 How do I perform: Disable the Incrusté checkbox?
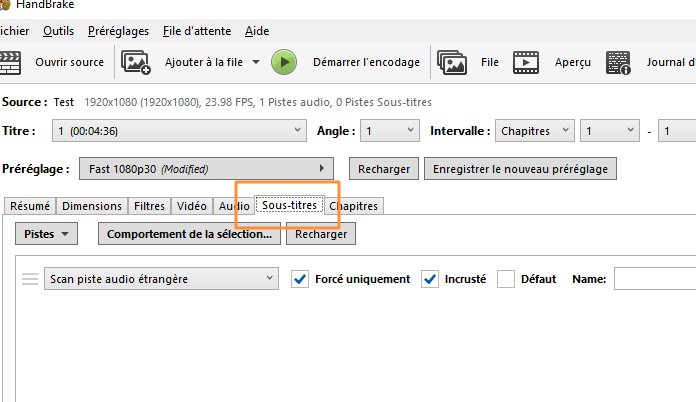coord(430,279)
